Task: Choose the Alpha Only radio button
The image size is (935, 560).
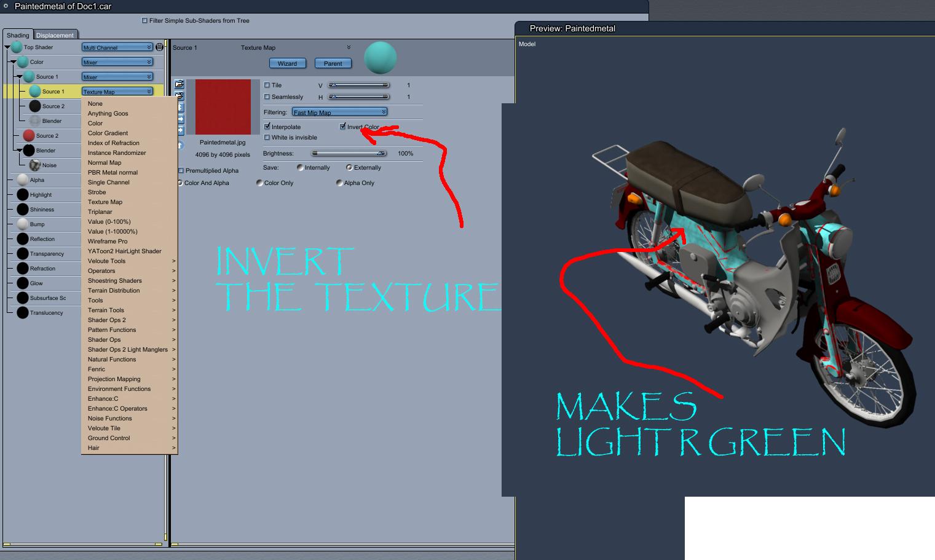Action: coord(339,183)
